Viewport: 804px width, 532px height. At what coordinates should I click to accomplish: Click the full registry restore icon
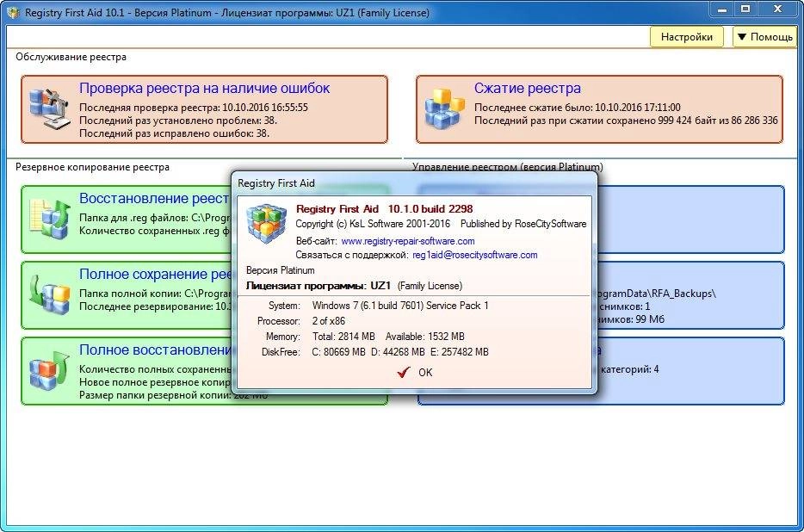[x=49, y=370]
